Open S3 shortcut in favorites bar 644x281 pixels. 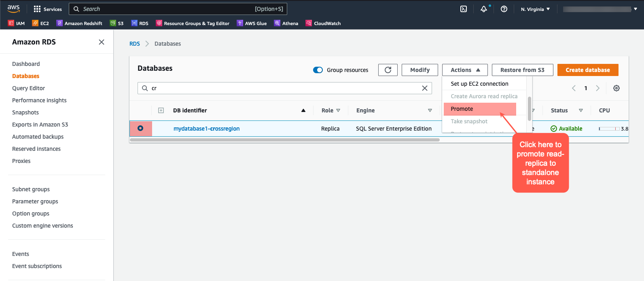click(117, 23)
